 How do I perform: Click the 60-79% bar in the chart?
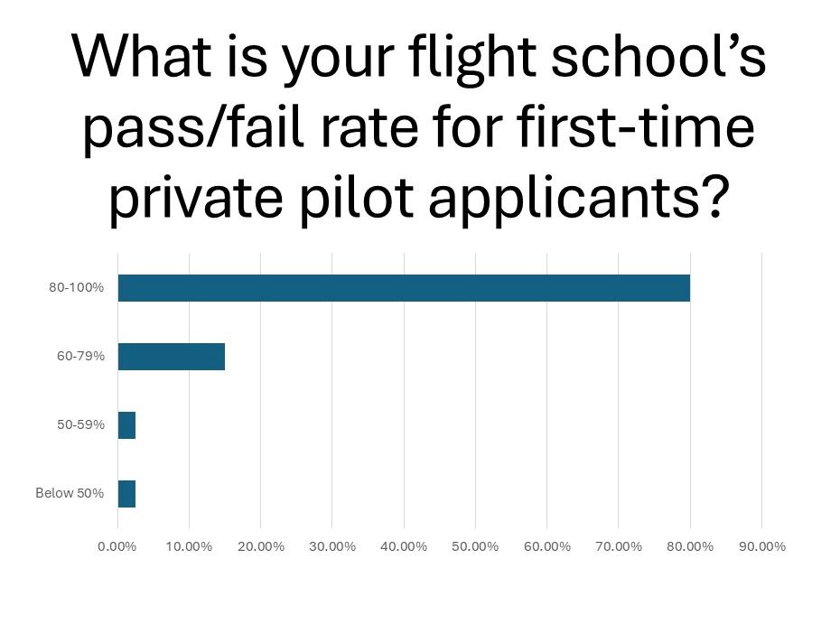pos(172,357)
